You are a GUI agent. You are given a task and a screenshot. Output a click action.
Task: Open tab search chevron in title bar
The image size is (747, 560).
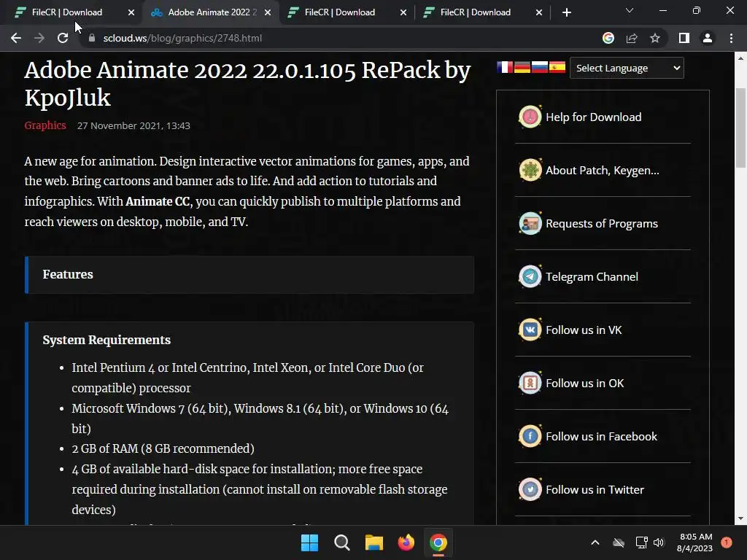(x=630, y=10)
